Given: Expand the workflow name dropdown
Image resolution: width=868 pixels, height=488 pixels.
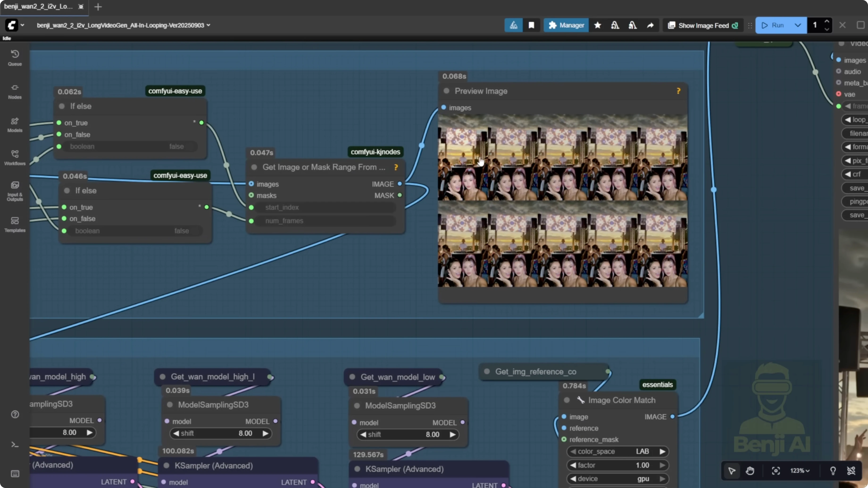Looking at the screenshot, I should tap(209, 25).
